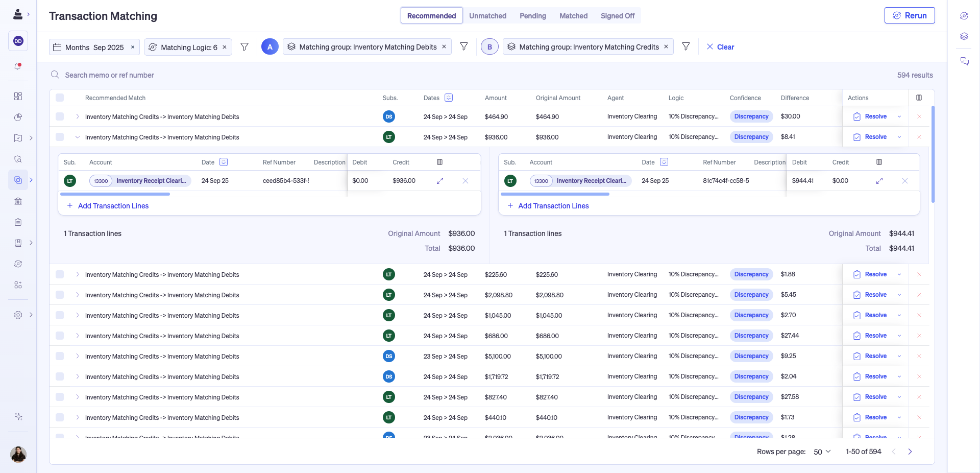Switch to the Unmatched tab

pyautogui.click(x=487, y=15)
